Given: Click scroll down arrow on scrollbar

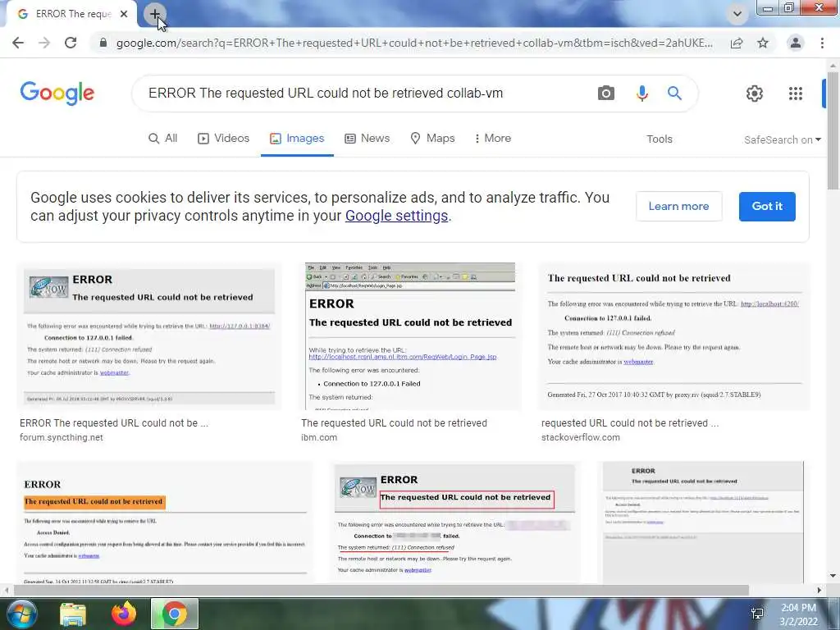Looking at the screenshot, I should pos(833,577).
